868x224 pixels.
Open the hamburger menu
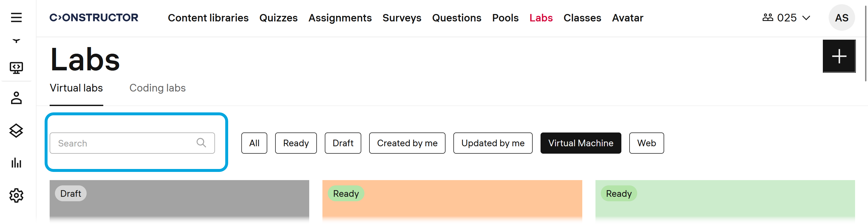pos(16,17)
